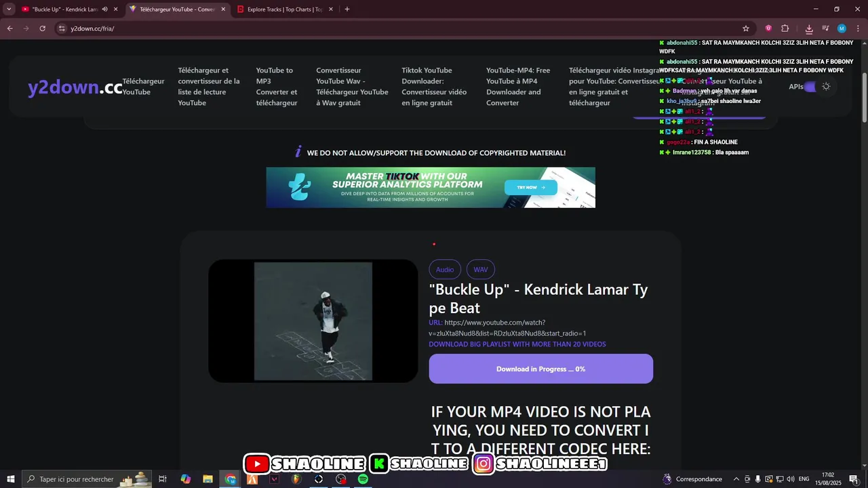Screen dimensions: 868x488
Task: Open the playlist downloader nav link
Action: click(209, 87)
